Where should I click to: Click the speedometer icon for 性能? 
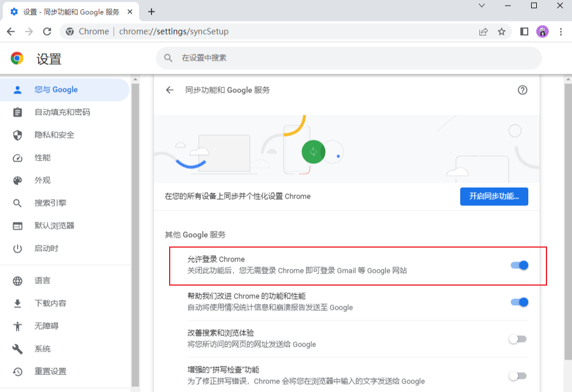click(x=18, y=158)
